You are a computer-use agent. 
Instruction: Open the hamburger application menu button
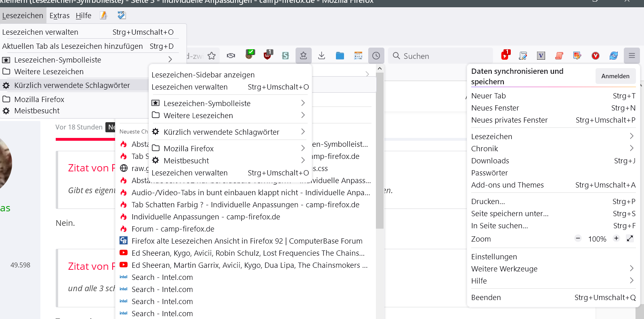[631, 56]
